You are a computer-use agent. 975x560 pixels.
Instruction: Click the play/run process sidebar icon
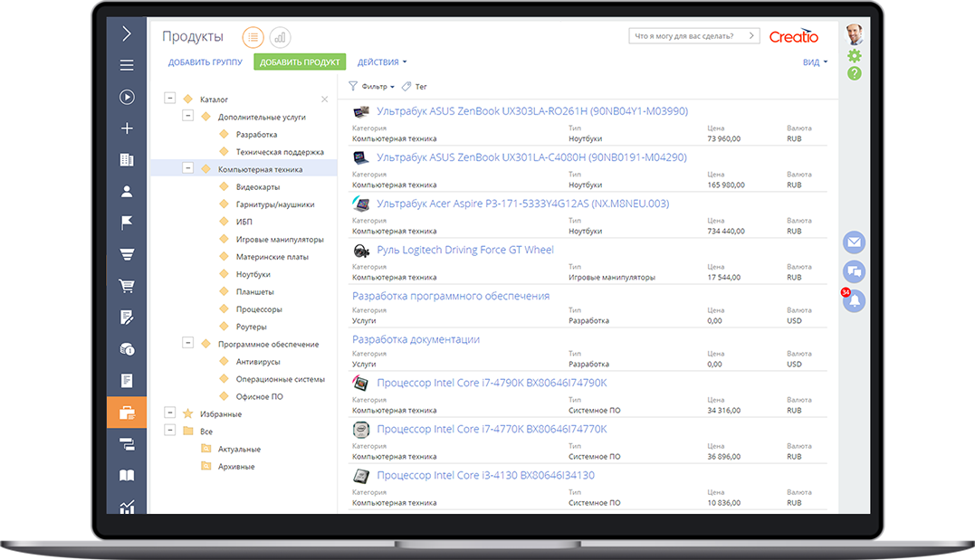pyautogui.click(x=127, y=97)
